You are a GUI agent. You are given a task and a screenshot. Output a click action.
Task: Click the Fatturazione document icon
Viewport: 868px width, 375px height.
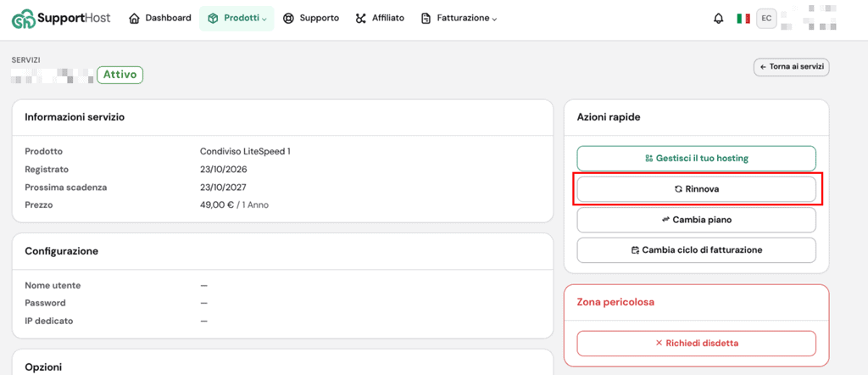426,19
